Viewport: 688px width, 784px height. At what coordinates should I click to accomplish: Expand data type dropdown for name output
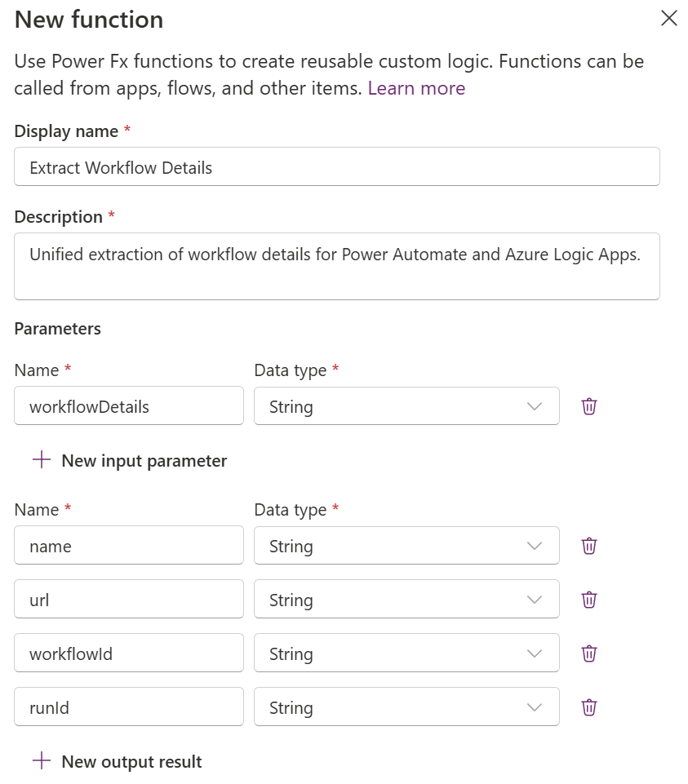tap(406, 546)
